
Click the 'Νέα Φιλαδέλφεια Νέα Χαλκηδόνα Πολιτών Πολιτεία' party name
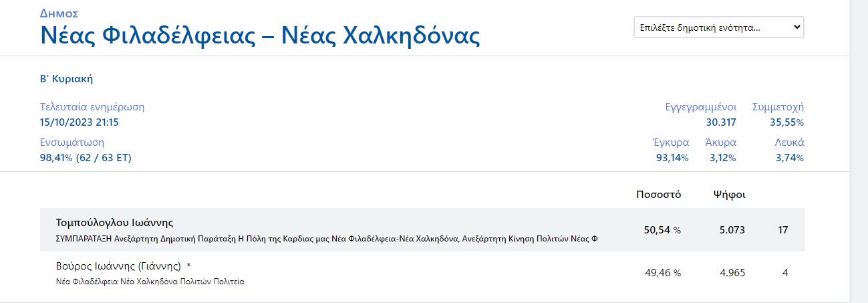click(x=150, y=282)
